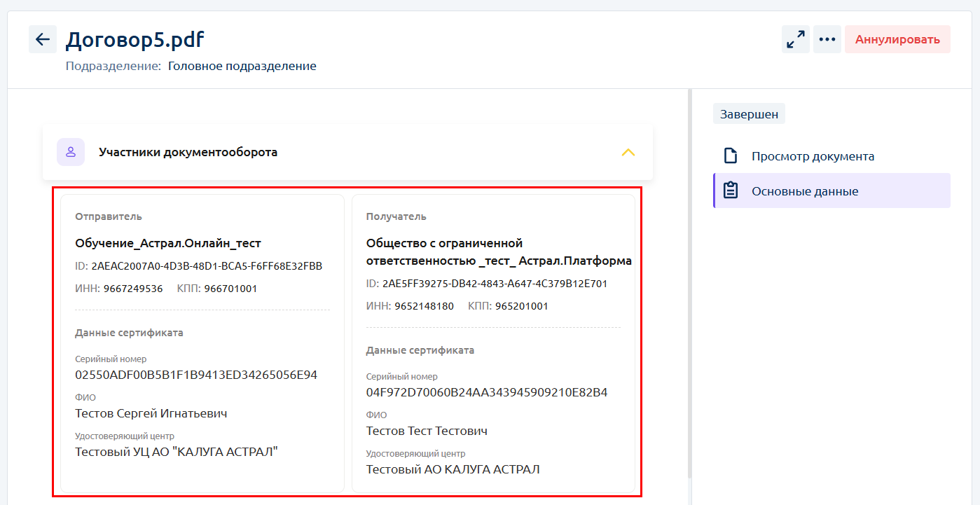This screenshot has width=980, height=505.
Task: Open the three-dots more options menu
Action: 827,39
